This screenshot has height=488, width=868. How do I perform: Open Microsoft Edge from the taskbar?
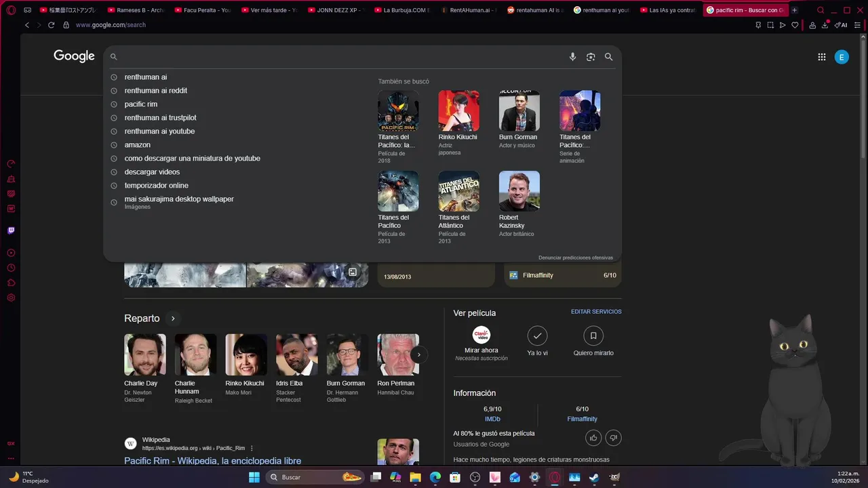(435, 477)
